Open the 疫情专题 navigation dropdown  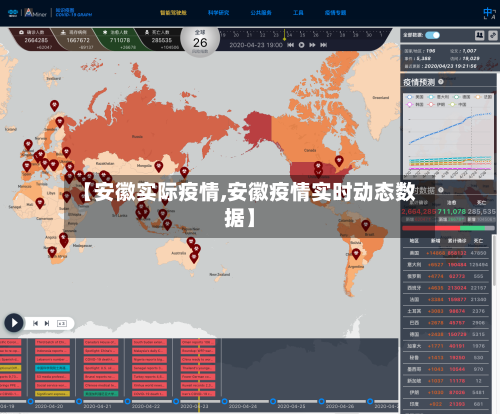[335, 13]
